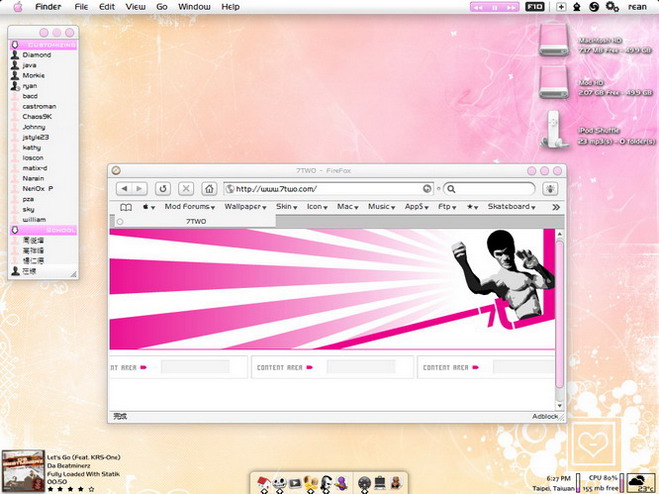Open the laptop dock icon

(x=380, y=483)
